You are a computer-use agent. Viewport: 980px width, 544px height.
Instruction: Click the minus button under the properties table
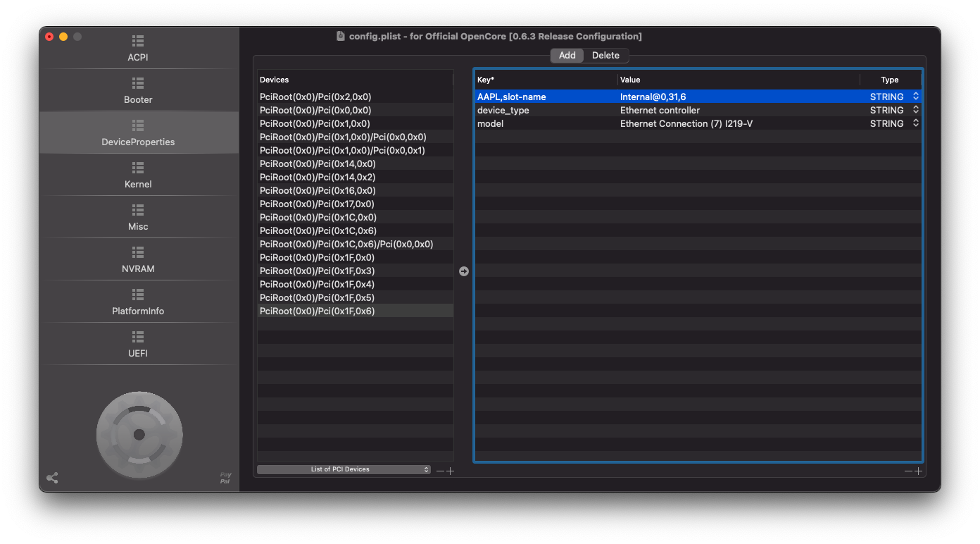point(908,471)
